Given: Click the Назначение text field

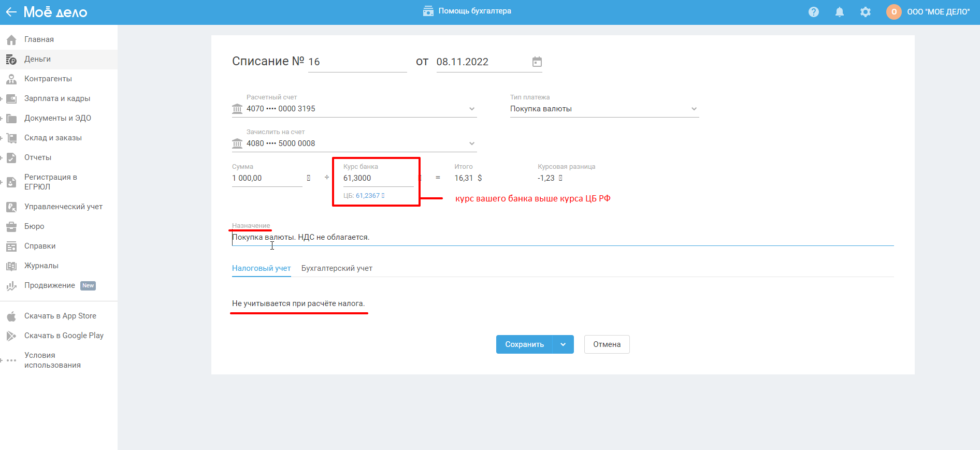Looking at the screenshot, I should tap(563, 237).
